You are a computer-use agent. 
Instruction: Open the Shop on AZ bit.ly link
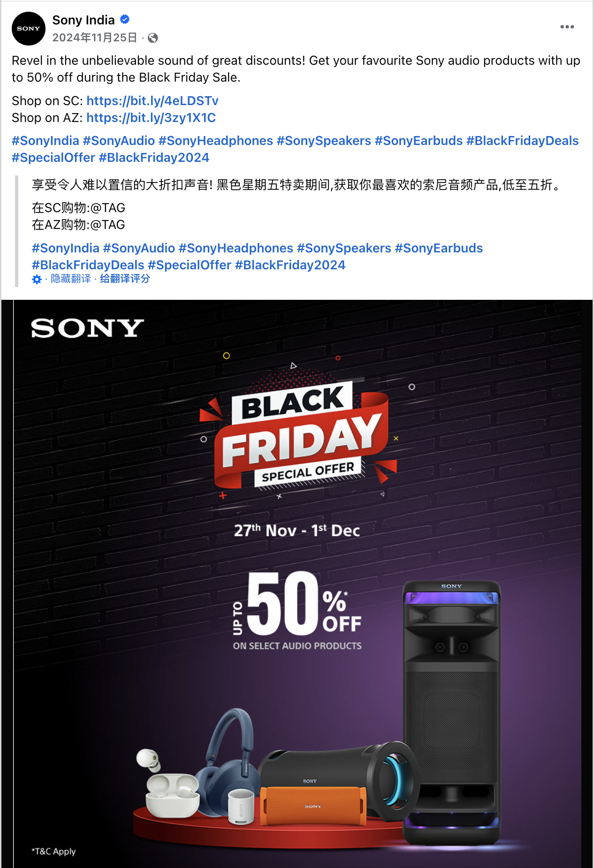pyautogui.click(x=151, y=118)
